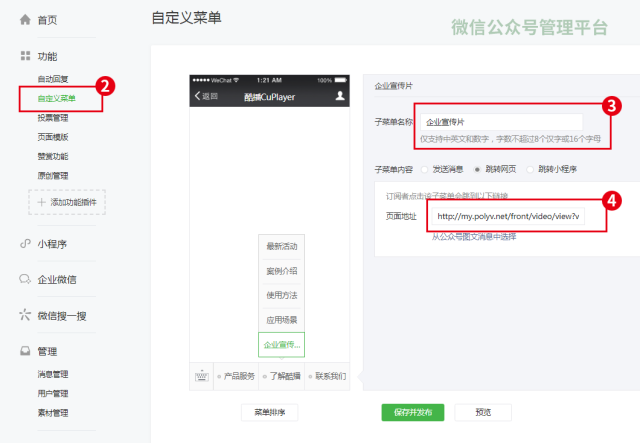Tap the profile icon in phone preview
Screen dimensions: 640x443
pyautogui.click(x=340, y=96)
